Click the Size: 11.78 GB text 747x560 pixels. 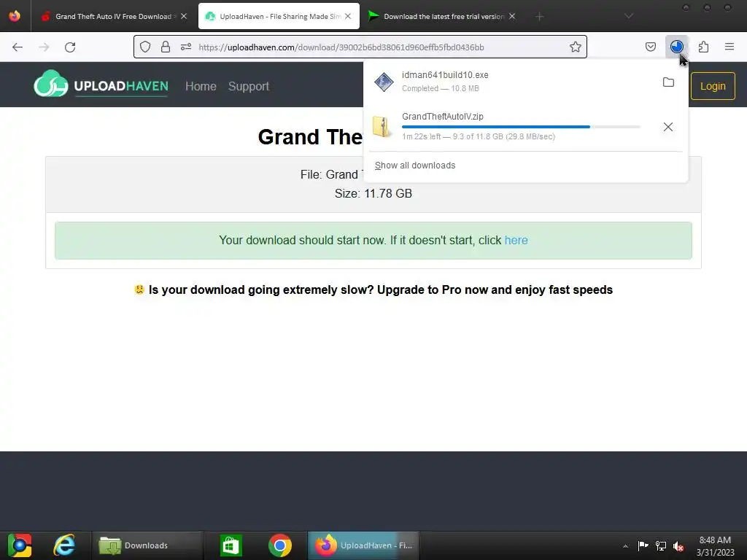pos(373,193)
